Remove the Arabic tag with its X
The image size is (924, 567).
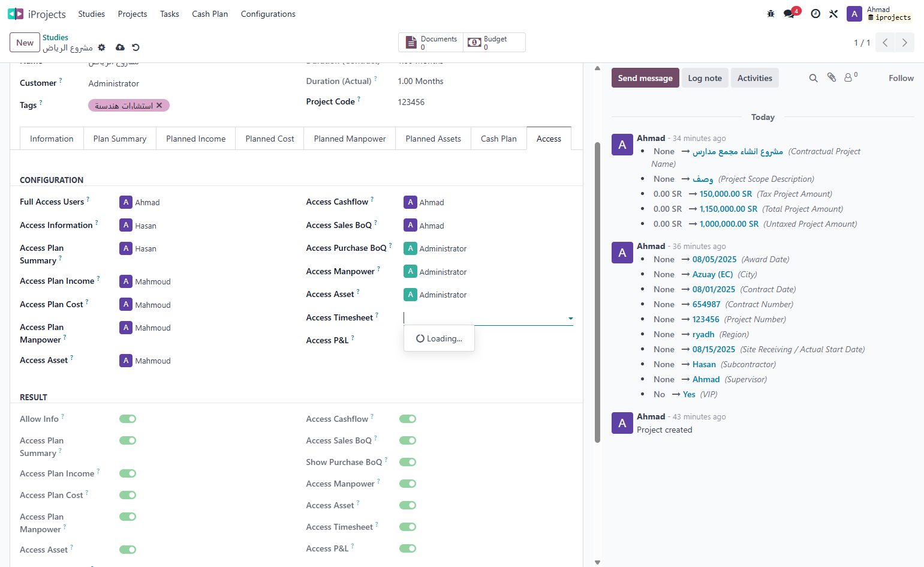[159, 106]
